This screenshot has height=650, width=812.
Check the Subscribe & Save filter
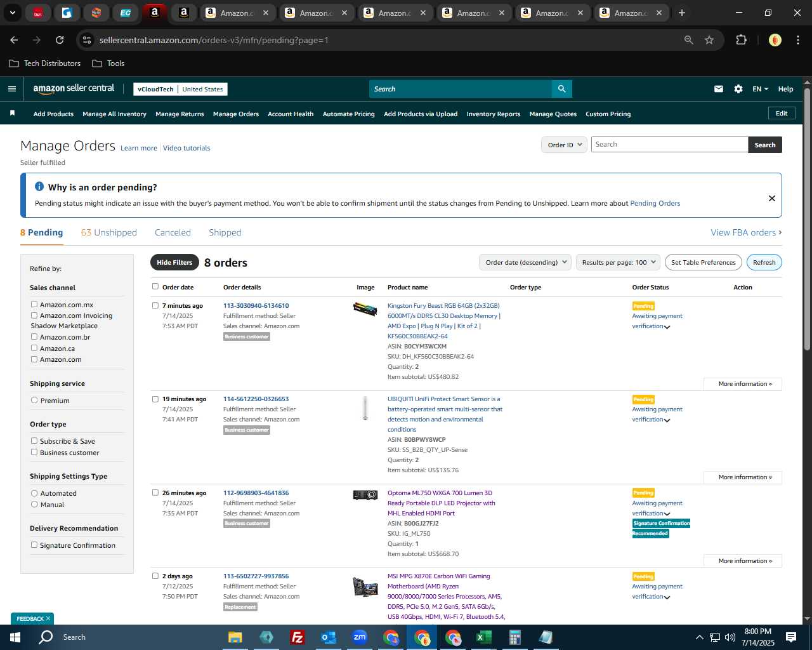34,441
